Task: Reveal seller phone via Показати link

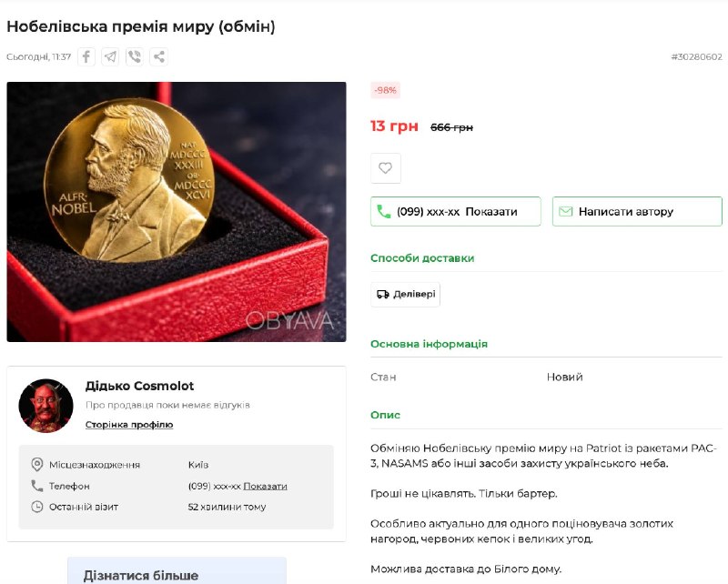Action: (265, 486)
